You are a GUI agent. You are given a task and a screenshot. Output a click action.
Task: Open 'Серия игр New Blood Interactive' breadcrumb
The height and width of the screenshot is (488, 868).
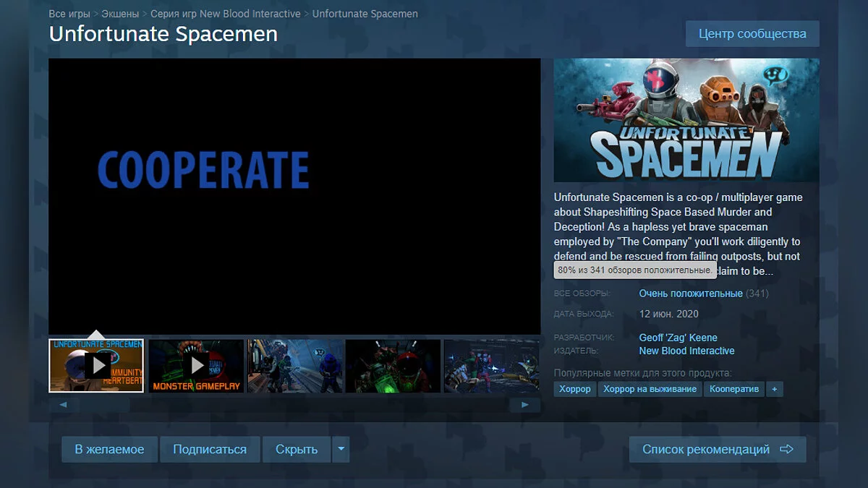(x=226, y=14)
